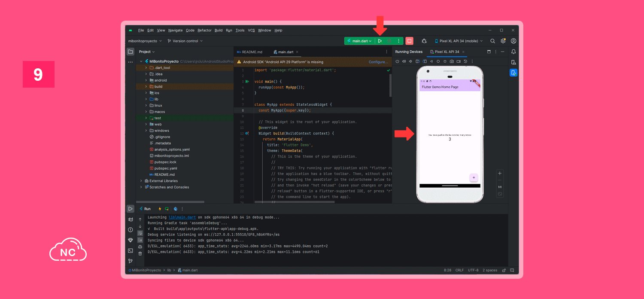Open Flutter DevTools blue icon in Run panel
This screenshot has height=299, width=644.
point(176,209)
